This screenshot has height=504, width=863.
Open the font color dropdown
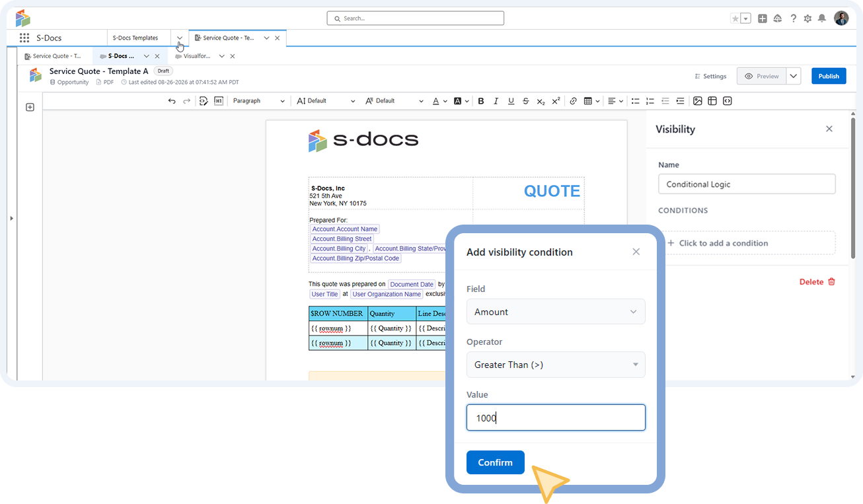pos(439,101)
